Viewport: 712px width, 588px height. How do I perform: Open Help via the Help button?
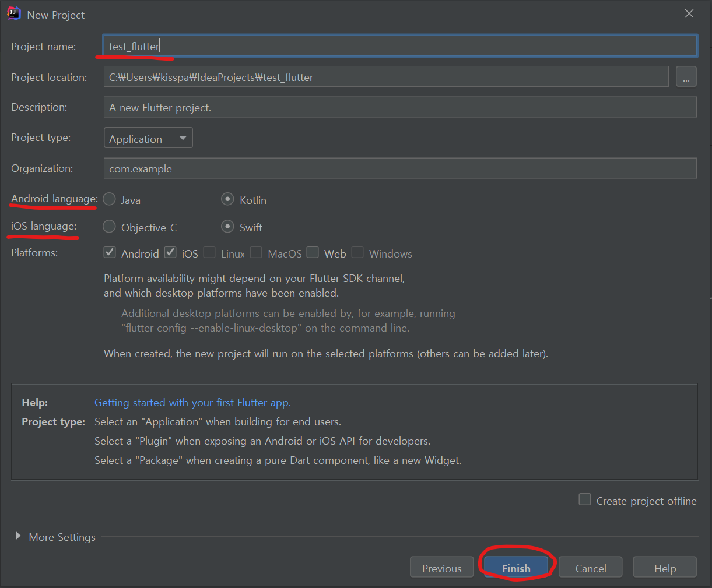[x=665, y=568]
